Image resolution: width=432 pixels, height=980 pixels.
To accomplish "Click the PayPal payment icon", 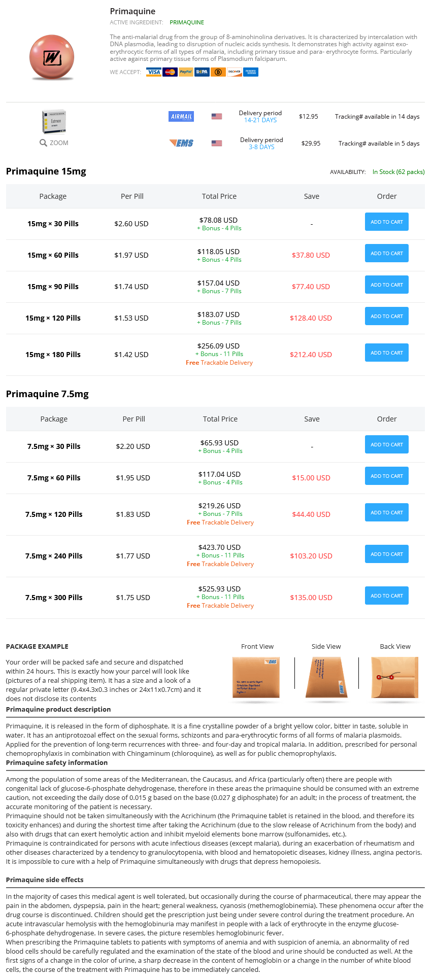I will [x=186, y=72].
